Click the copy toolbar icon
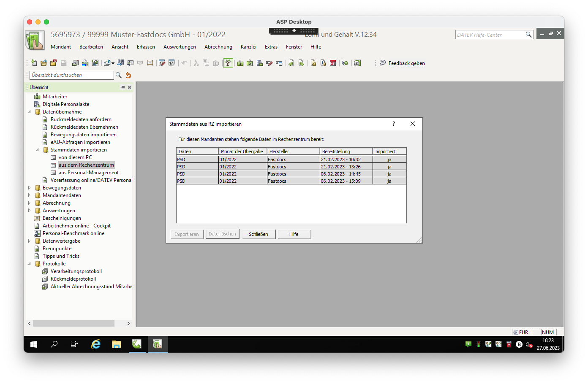 [x=206, y=63]
